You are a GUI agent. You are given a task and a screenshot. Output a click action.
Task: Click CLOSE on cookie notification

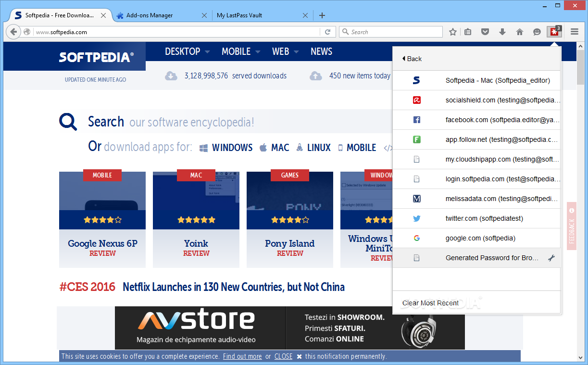click(x=283, y=356)
